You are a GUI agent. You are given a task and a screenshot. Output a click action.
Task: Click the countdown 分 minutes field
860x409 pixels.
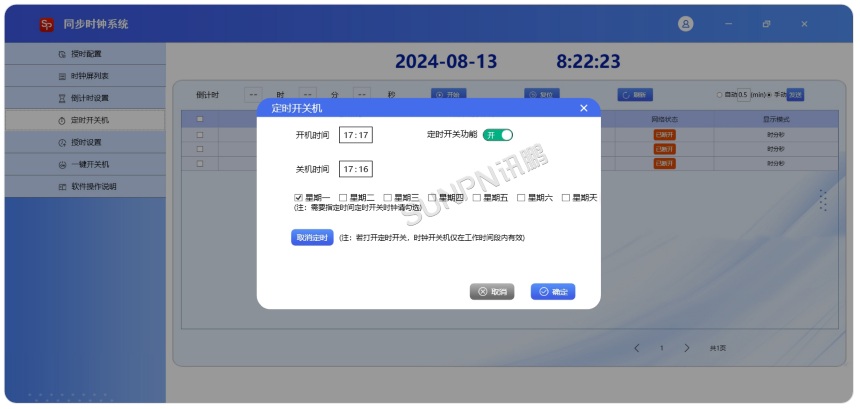[308, 95]
